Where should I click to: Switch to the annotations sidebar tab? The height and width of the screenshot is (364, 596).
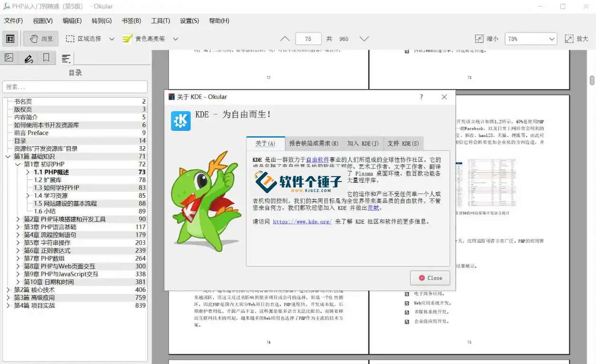click(x=28, y=58)
